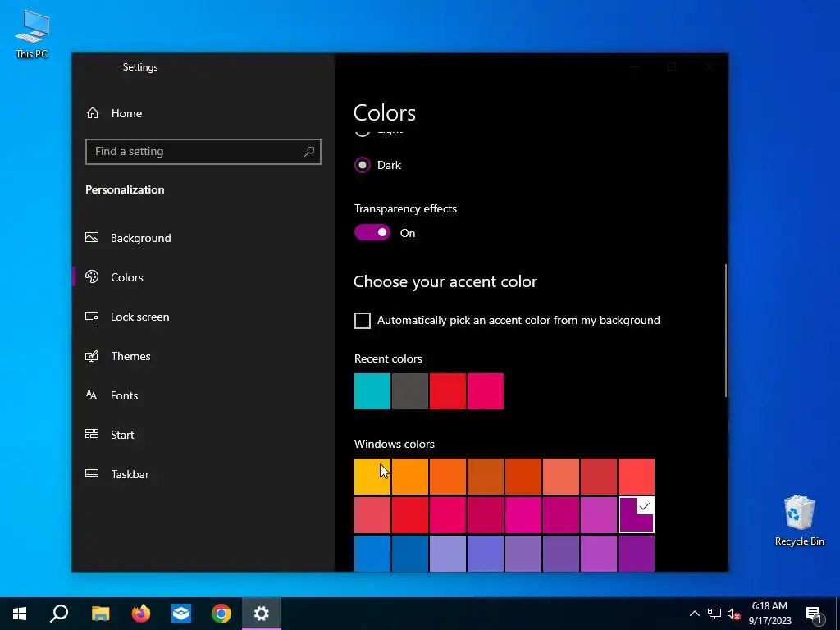Click the Choose your accent color heading
Screen dimensions: 840x630
pos(445,282)
